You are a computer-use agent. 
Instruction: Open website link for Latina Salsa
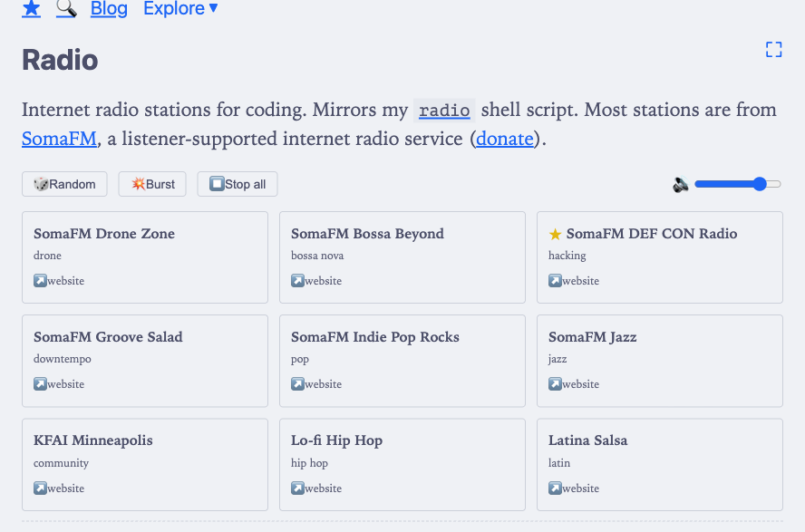tap(574, 488)
